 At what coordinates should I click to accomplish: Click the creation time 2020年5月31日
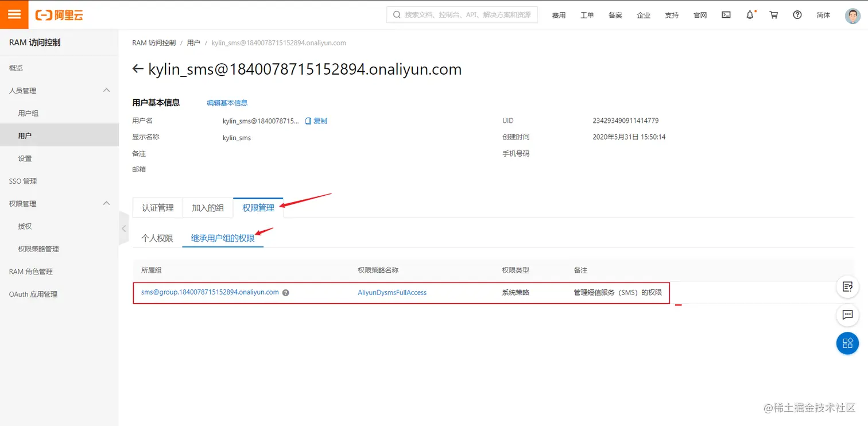[629, 137]
